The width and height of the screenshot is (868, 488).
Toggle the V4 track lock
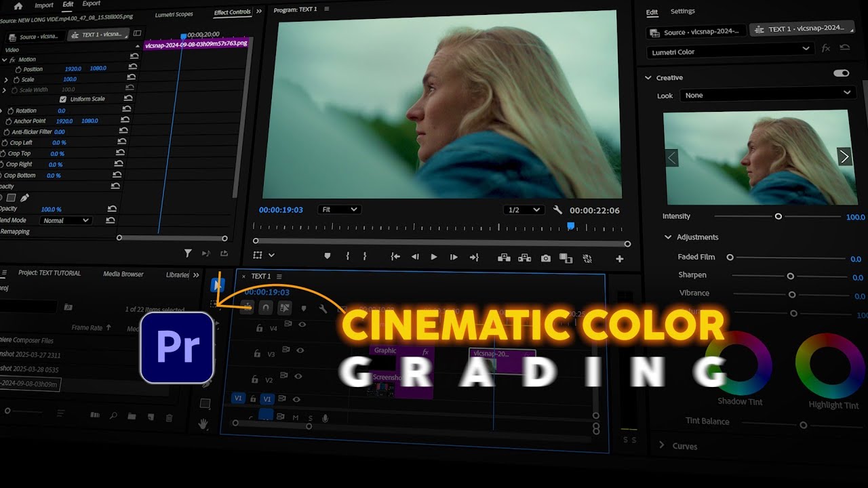click(x=259, y=328)
